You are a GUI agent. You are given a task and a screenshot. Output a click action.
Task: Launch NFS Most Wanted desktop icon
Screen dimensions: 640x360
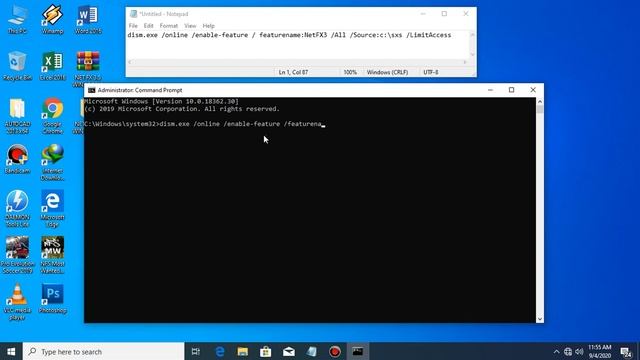pyautogui.click(x=52, y=255)
